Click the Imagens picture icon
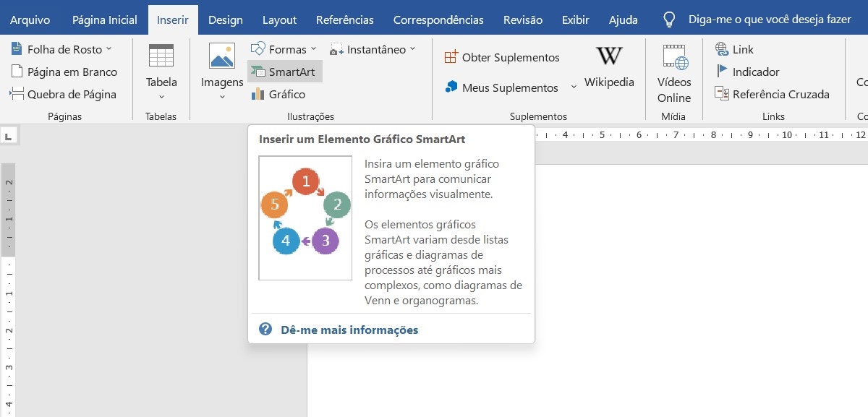Viewport: 868px width, 417px height. pos(222,56)
